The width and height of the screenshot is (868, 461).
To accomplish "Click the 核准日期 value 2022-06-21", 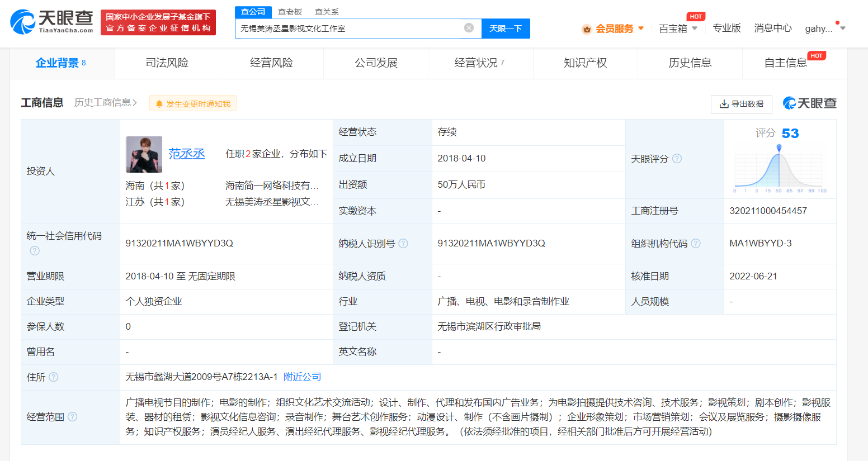I will point(753,277).
